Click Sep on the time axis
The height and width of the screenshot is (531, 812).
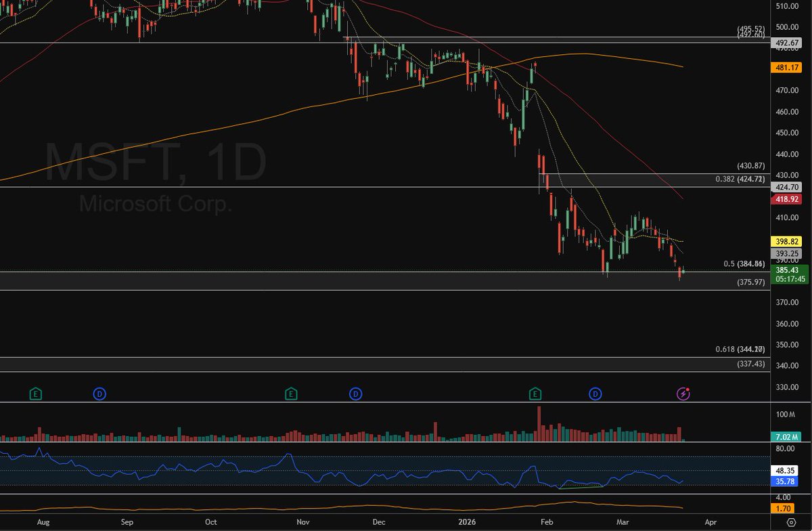click(127, 523)
